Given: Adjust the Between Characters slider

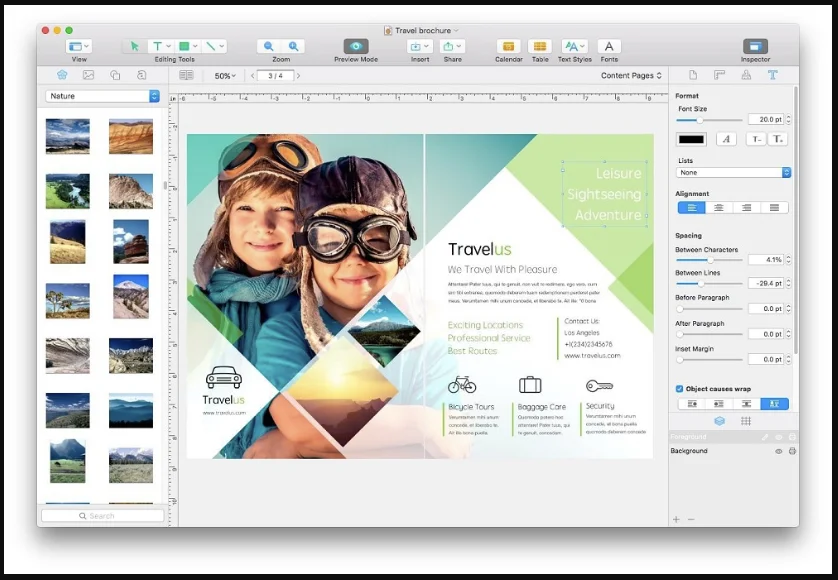Looking at the screenshot, I should pos(709,260).
